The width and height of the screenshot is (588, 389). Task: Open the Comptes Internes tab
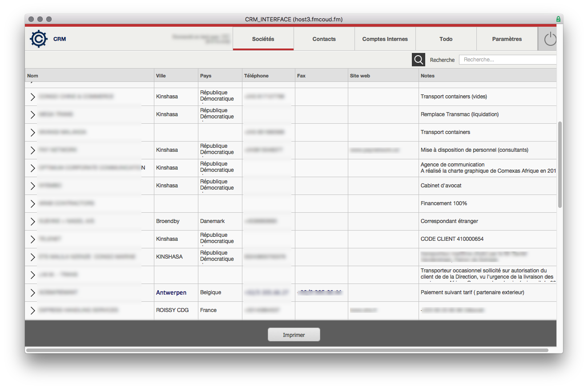385,39
